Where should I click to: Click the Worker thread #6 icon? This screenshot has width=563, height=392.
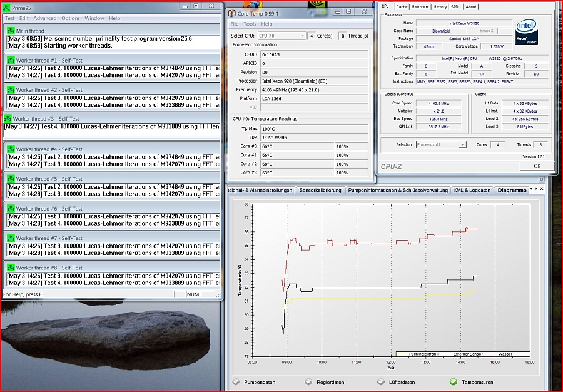[11, 209]
